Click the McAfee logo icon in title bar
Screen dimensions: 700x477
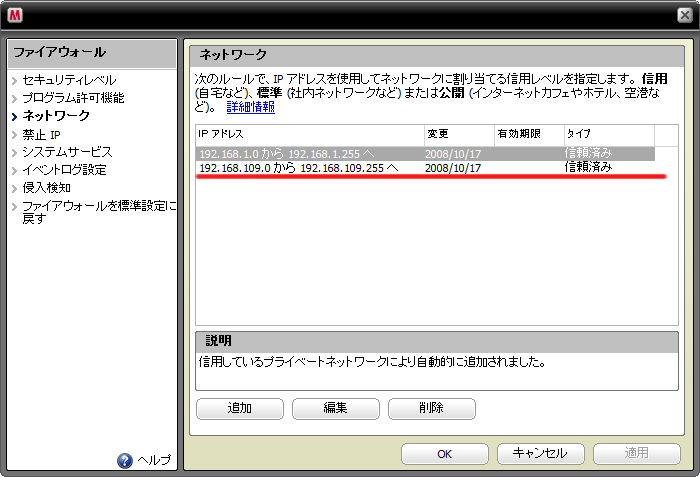coord(15,14)
